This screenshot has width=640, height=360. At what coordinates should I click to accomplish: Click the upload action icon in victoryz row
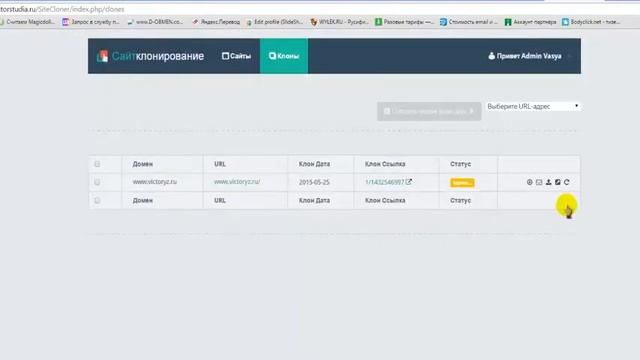[549, 182]
